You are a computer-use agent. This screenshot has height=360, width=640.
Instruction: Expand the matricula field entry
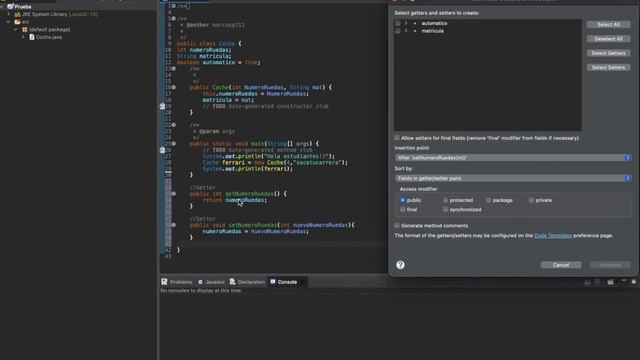coord(406,31)
